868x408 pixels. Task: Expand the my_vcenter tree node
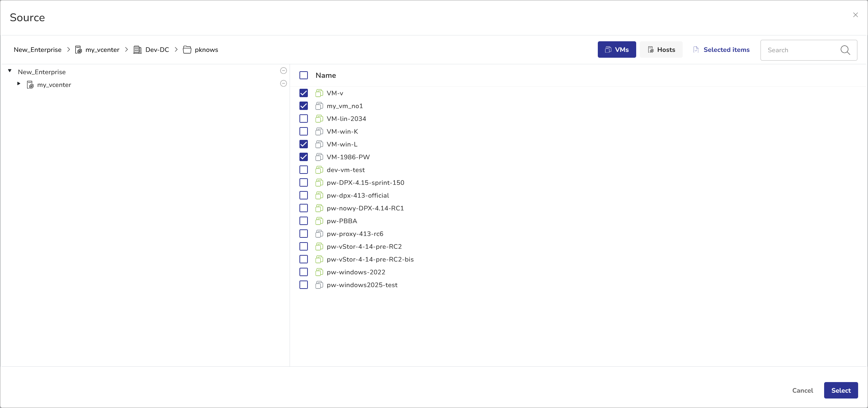tap(19, 84)
